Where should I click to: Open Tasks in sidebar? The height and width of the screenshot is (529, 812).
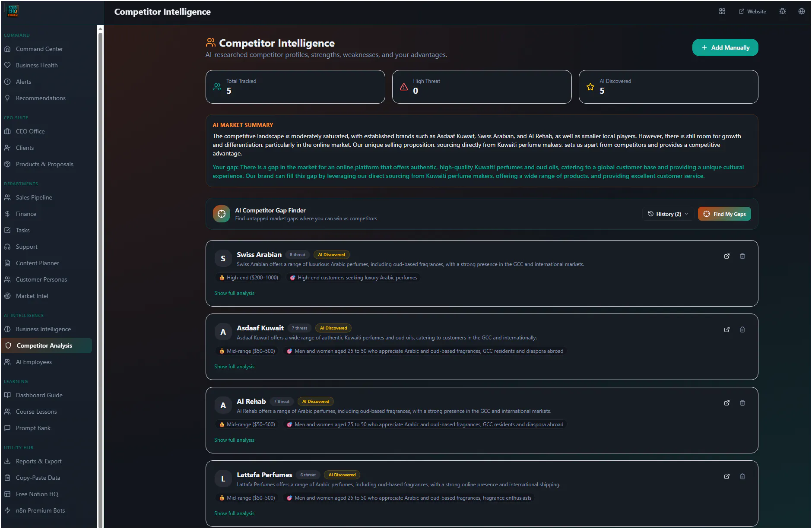coord(47,230)
